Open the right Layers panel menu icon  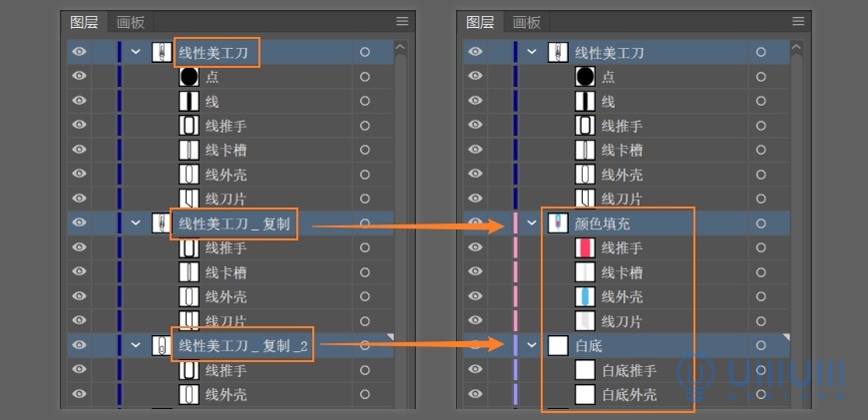coord(798,22)
